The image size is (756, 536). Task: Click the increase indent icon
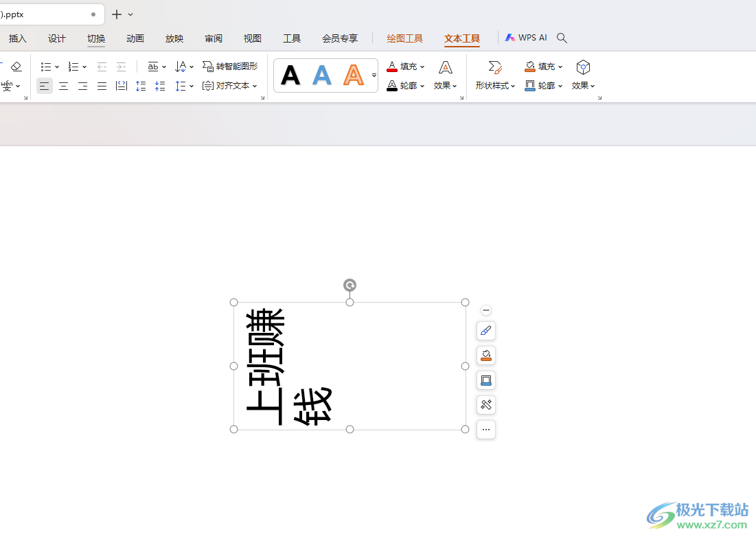coord(121,67)
